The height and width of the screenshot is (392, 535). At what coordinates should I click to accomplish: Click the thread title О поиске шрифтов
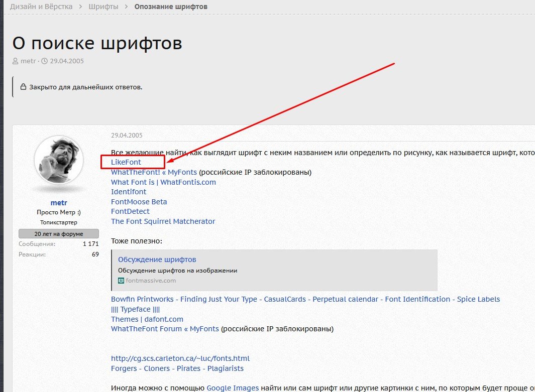(97, 43)
